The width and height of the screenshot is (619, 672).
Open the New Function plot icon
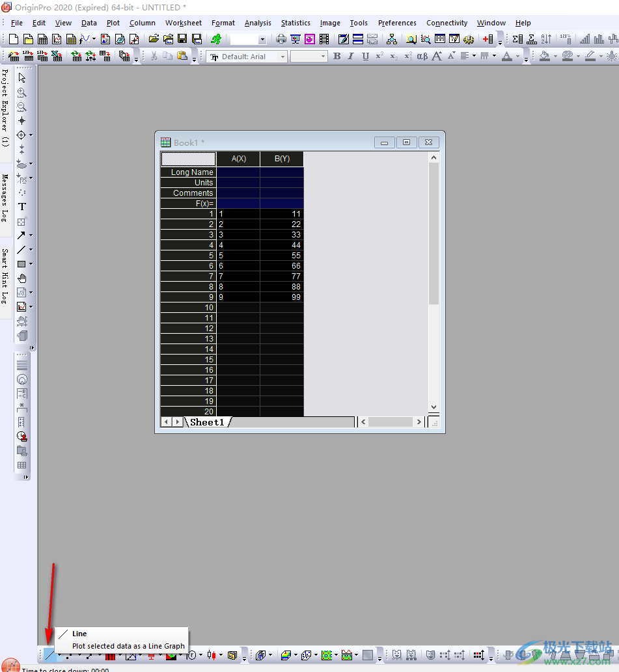[85, 40]
